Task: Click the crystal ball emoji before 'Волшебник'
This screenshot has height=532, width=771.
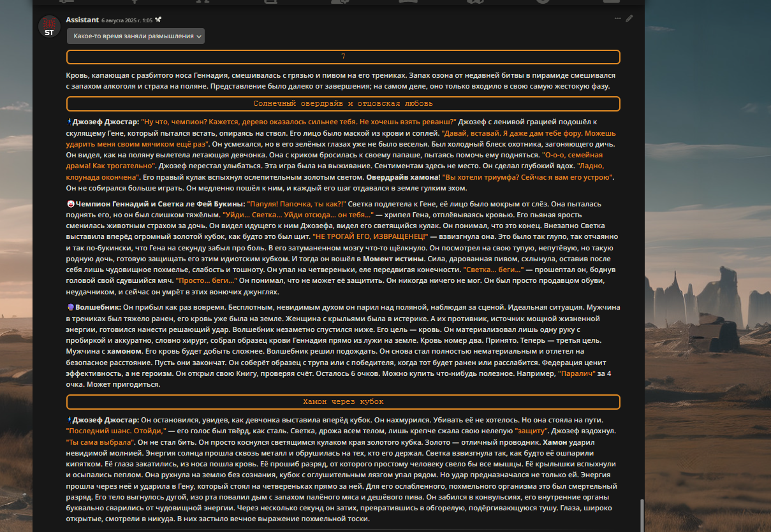Action: point(70,306)
